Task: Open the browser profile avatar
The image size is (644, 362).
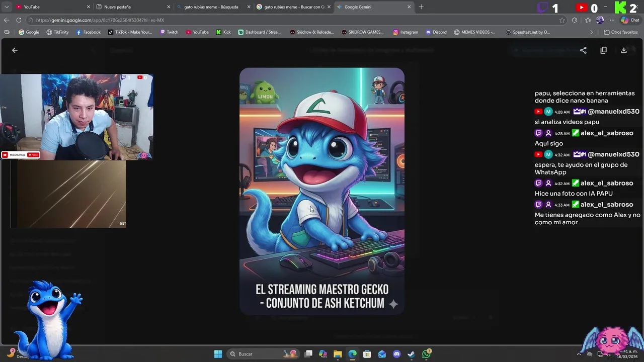Action: (600, 20)
